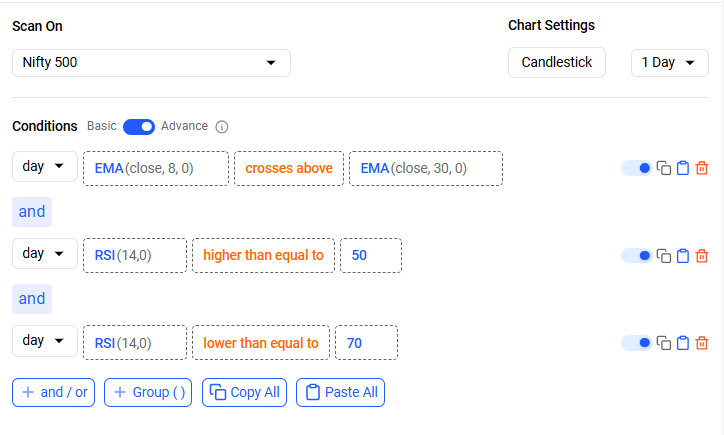Toggle the Basic/Advance conditions switch

coord(139,127)
